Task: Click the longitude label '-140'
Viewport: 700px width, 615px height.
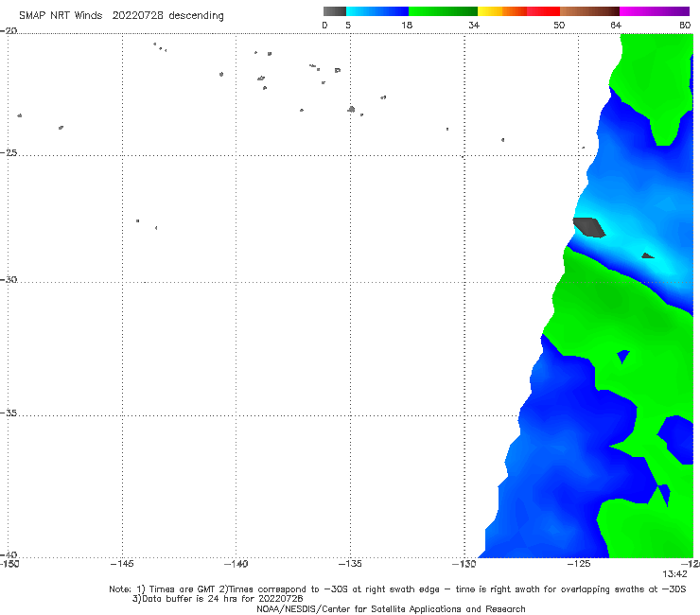Action: (x=236, y=564)
